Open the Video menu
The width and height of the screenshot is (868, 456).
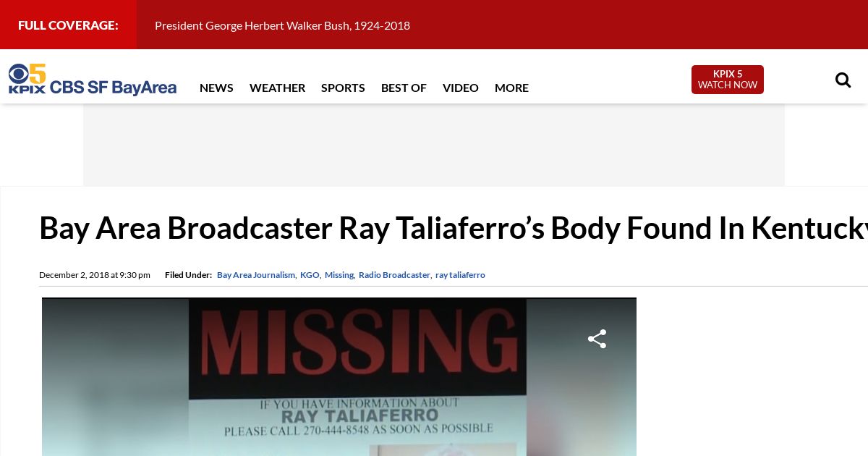[461, 88]
